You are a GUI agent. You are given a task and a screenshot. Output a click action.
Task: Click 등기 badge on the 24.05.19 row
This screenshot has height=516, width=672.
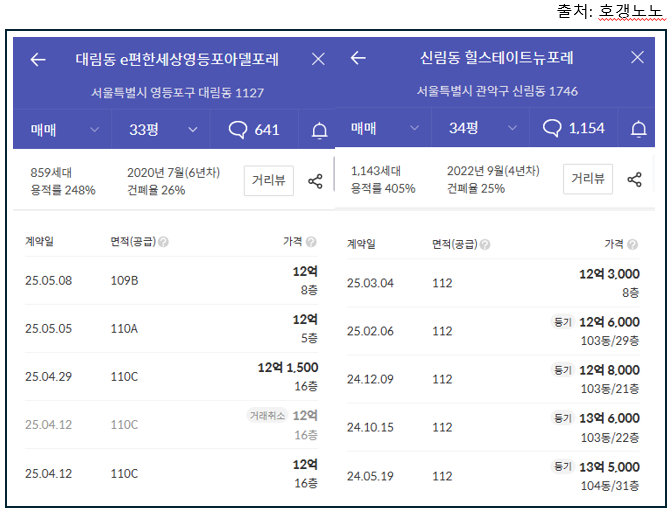pos(563,466)
